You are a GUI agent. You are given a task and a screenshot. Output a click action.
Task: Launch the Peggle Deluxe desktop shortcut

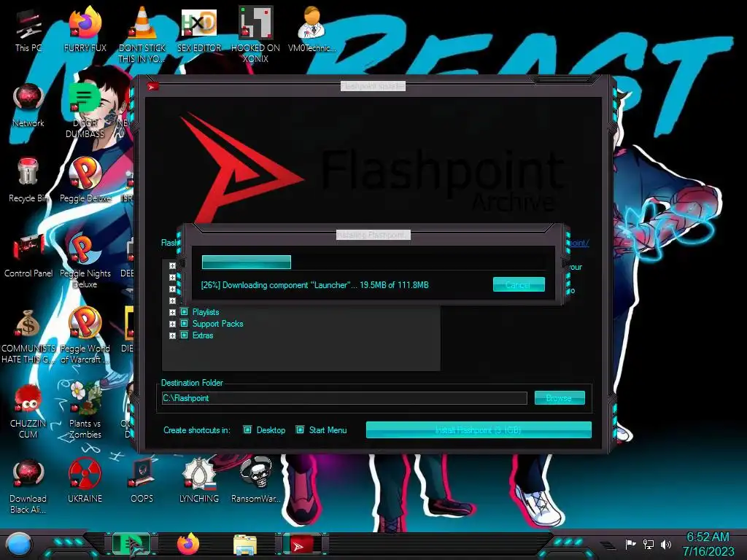85,180
